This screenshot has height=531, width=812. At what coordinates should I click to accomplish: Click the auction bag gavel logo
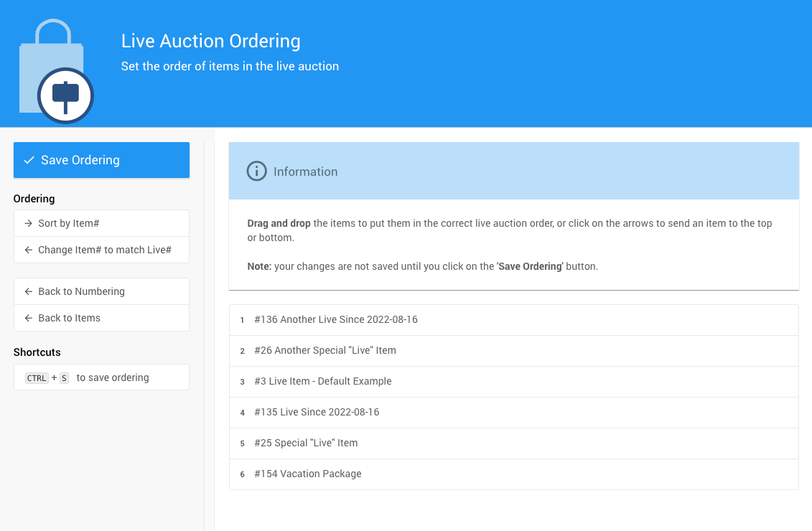(56, 72)
